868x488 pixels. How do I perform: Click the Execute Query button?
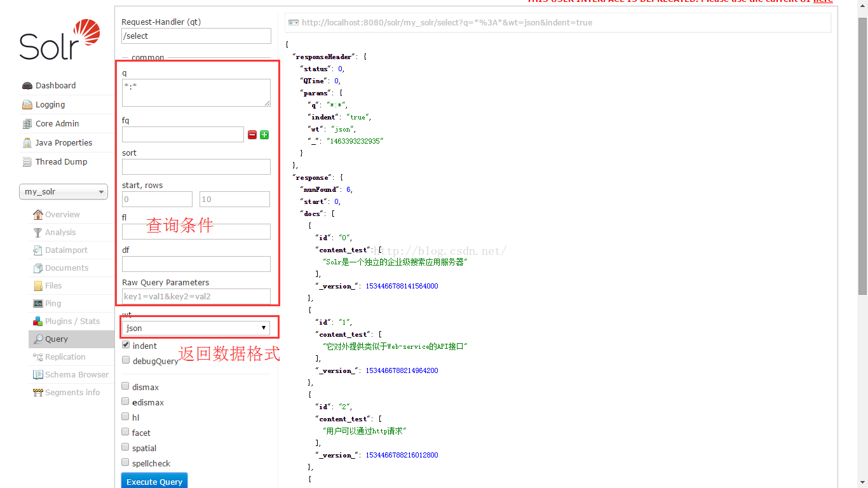[154, 481]
